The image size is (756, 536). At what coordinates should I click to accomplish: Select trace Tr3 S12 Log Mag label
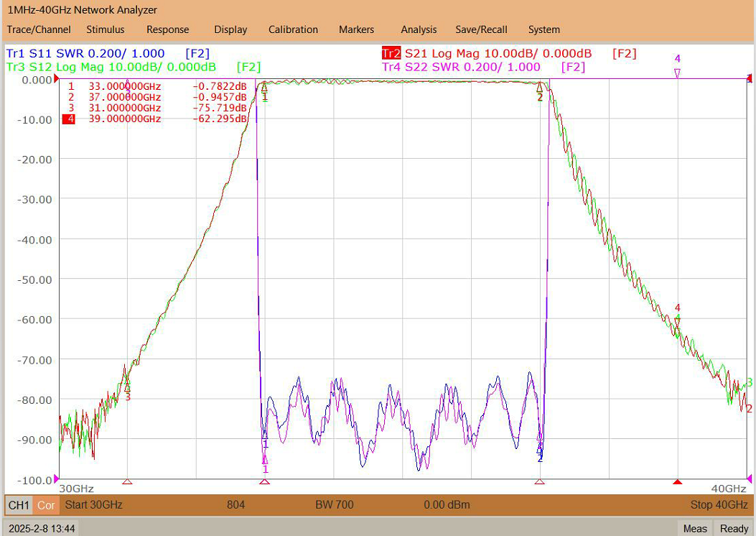[x=111, y=67]
